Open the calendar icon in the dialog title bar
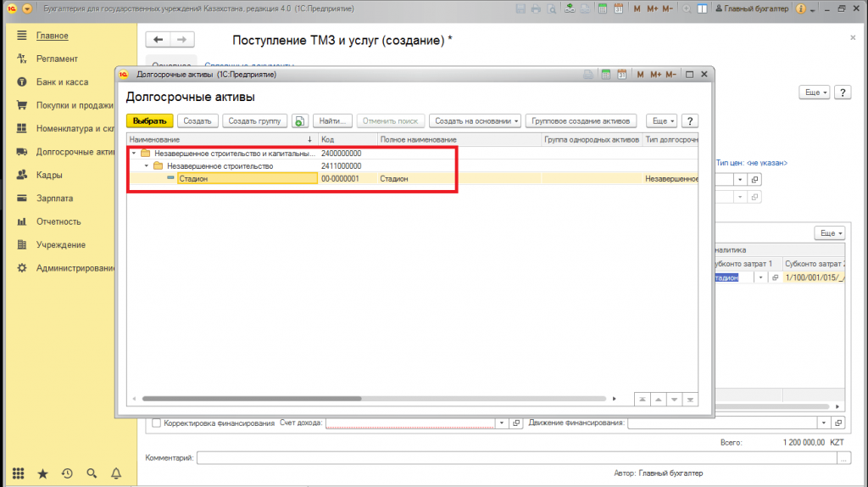The height and width of the screenshot is (487, 868). [621, 75]
